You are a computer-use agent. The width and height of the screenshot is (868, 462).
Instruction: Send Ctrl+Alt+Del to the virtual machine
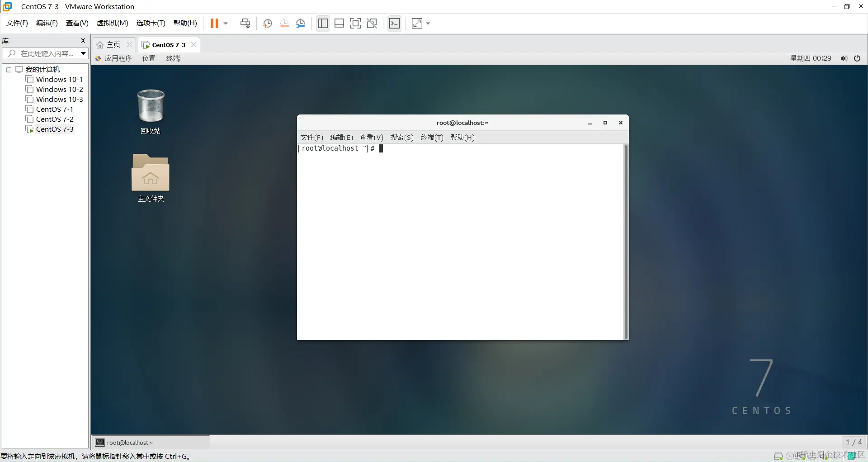245,24
